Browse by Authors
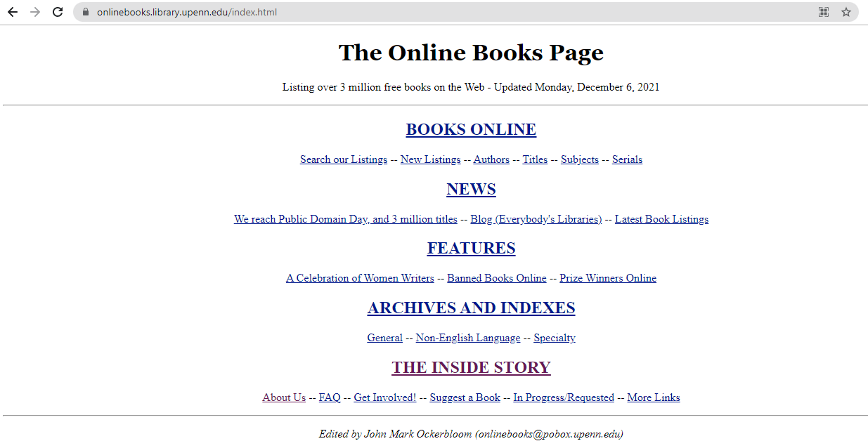 pos(491,159)
